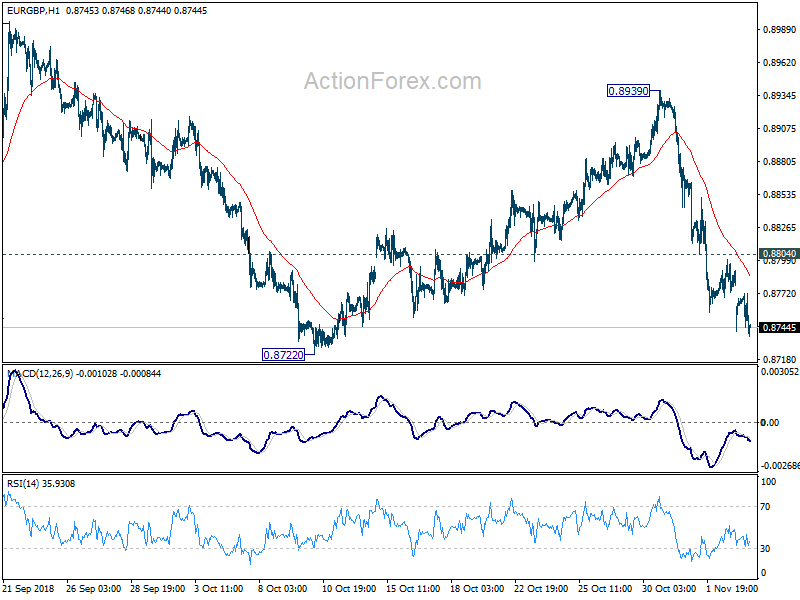Image resolution: width=800 pixels, height=600 pixels.
Task: Click the 8 Oct 03:00 time label
Action: pos(283,588)
